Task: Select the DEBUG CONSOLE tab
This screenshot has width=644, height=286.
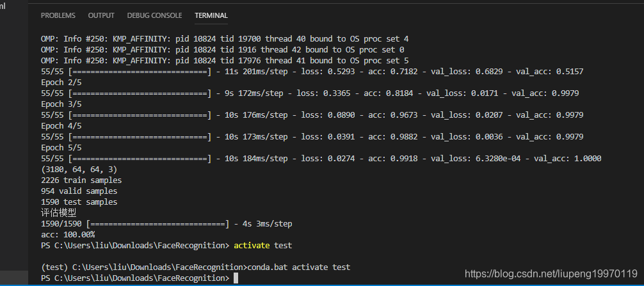Action: click(154, 15)
